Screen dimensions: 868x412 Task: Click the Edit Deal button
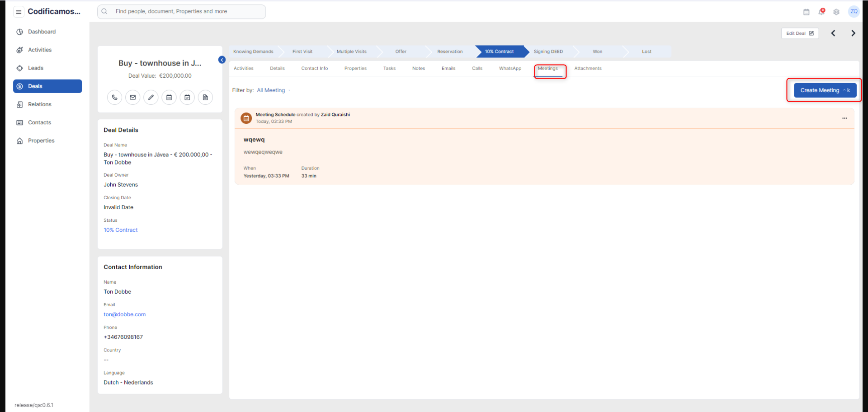[799, 33]
